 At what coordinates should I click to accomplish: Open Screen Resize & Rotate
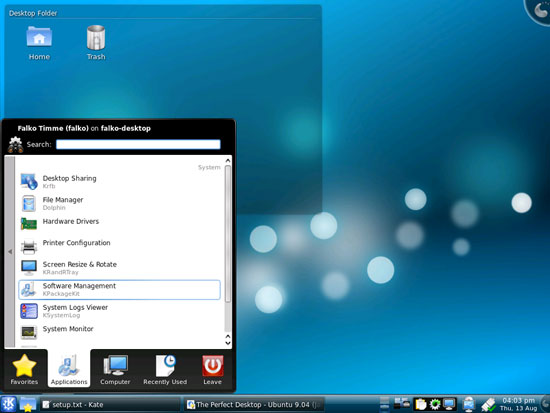click(119, 268)
